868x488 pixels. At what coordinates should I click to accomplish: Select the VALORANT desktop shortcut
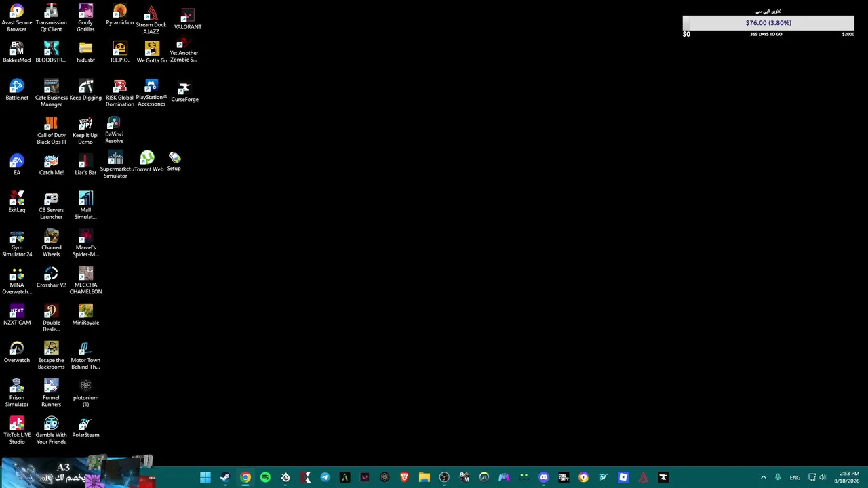[x=188, y=20]
